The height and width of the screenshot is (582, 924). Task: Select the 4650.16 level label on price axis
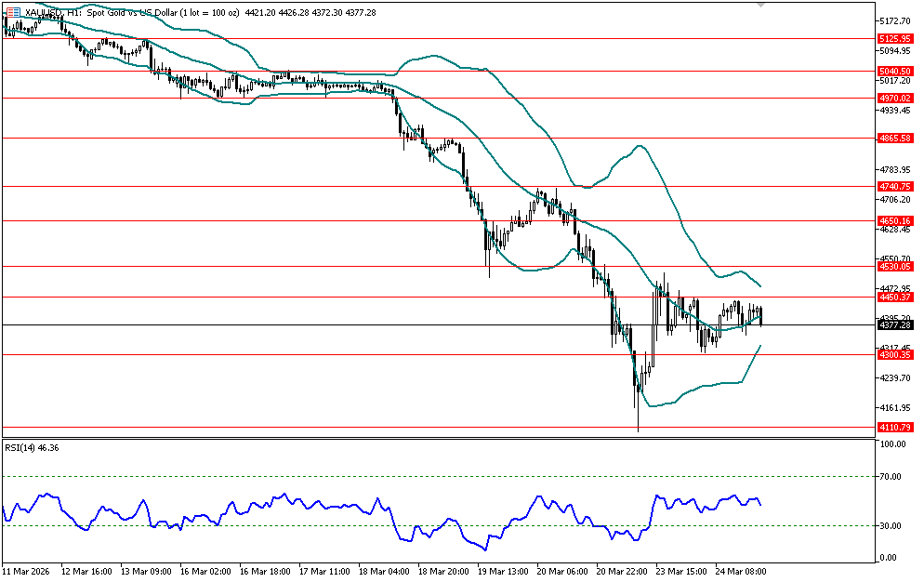tap(893, 221)
